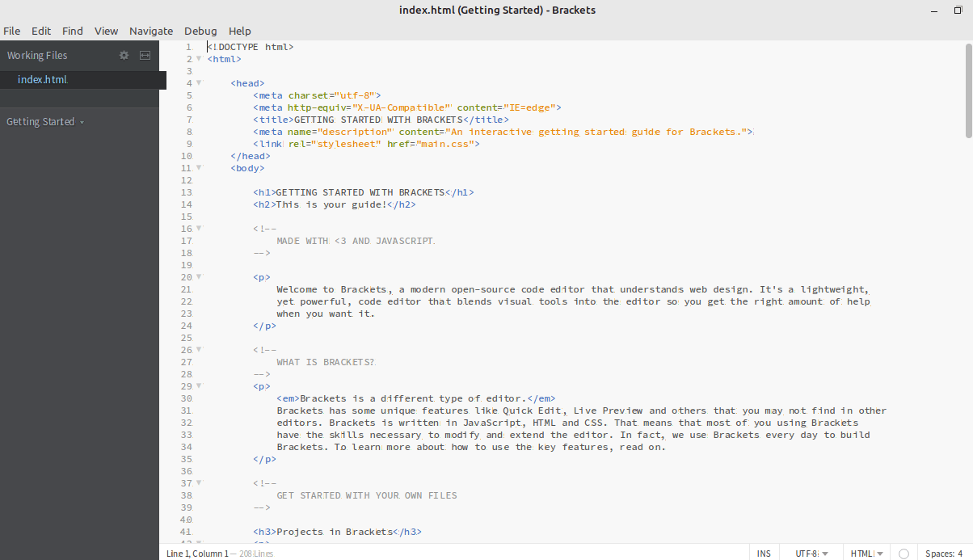973x560 pixels.
Task: Open the Debug menu
Action: [200, 31]
